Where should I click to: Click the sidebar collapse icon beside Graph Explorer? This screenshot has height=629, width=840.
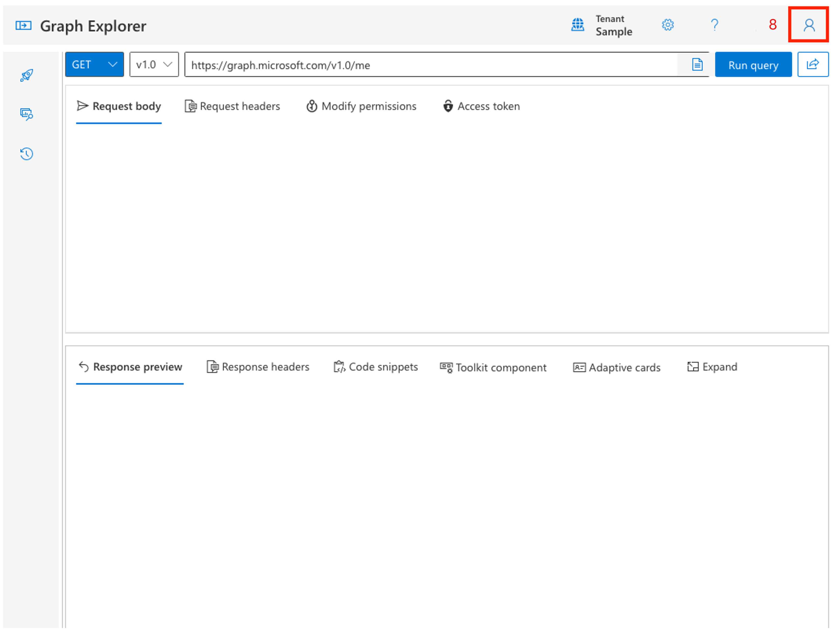[x=23, y=25]
